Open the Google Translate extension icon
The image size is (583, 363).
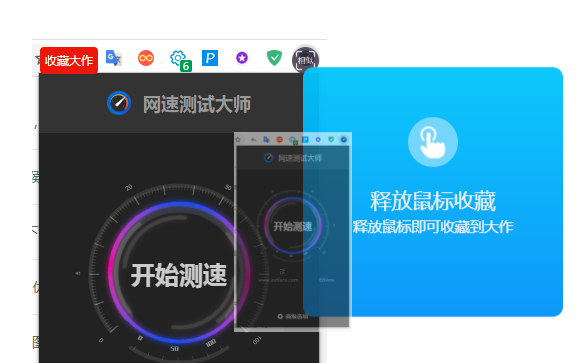114,58
